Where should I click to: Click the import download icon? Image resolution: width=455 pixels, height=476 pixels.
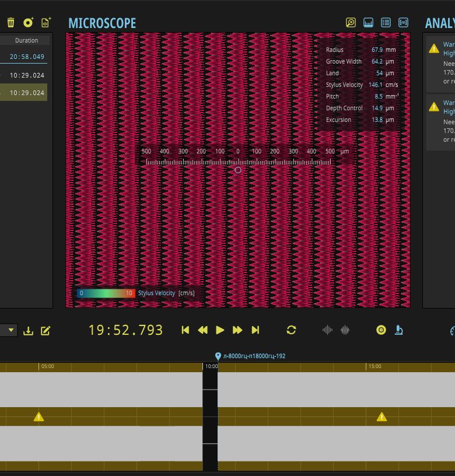[28, 331]
